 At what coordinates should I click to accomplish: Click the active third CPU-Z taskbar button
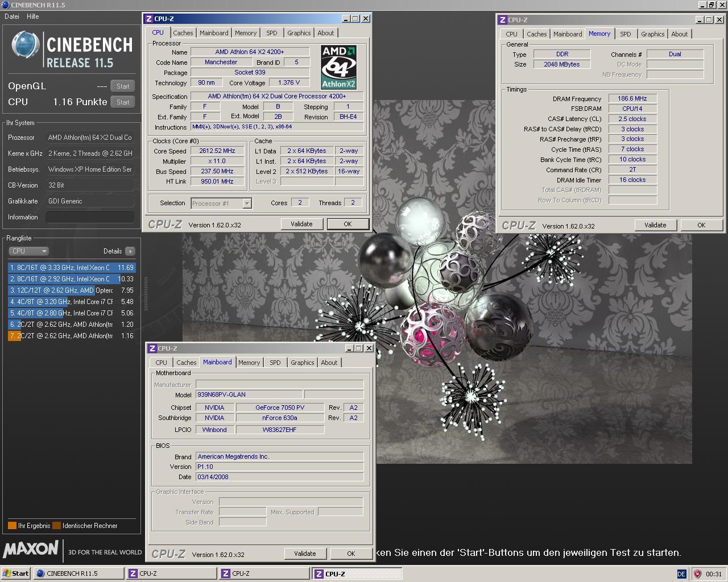click(x=357, y=573)
